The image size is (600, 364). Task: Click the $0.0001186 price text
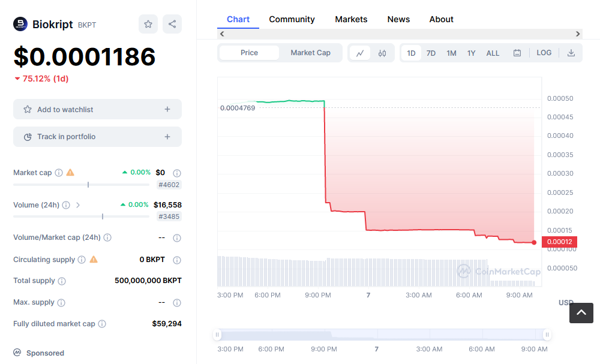point(85,56)
